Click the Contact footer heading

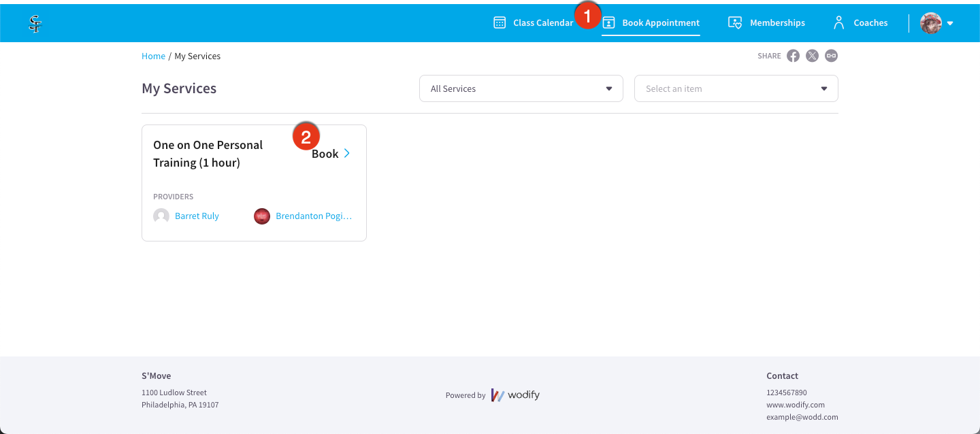click(x=783, y=375)
